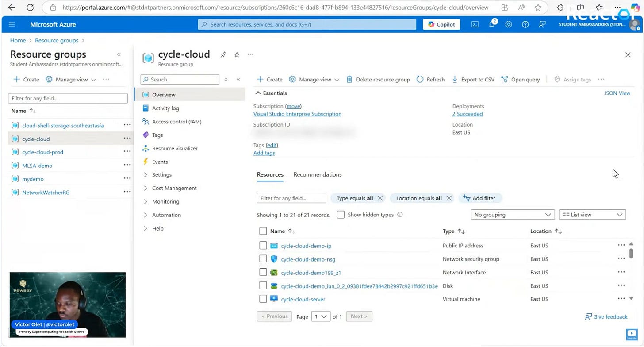Open more options in Resource groups toolbar
Screen dimensions: 644x347
pyautogui.click(x=106, y=79)
